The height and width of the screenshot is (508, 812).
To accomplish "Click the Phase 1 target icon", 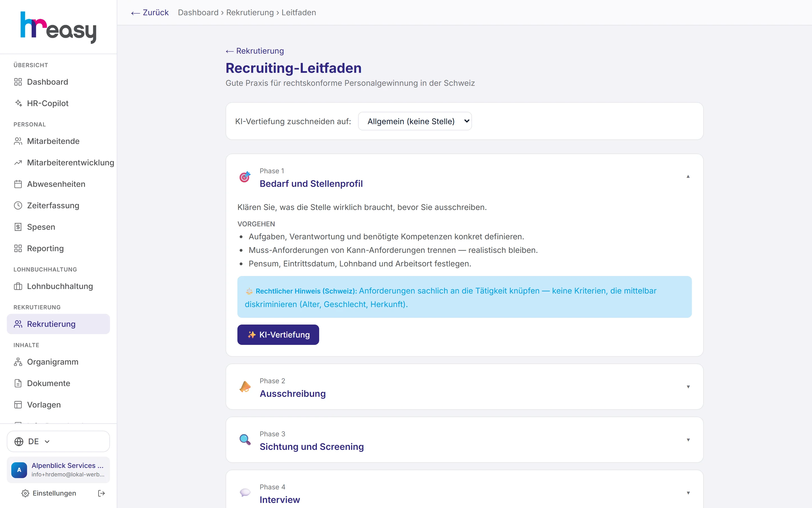I will tap(245, 177).
